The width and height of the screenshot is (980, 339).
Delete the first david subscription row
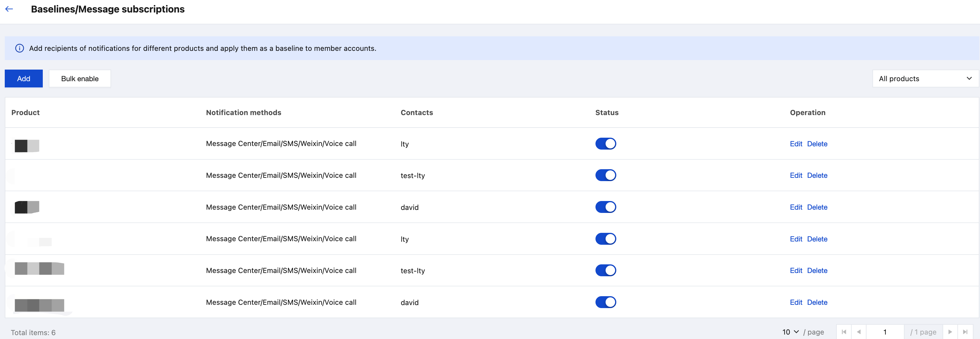pyautogui.click(x=817, y=207)
